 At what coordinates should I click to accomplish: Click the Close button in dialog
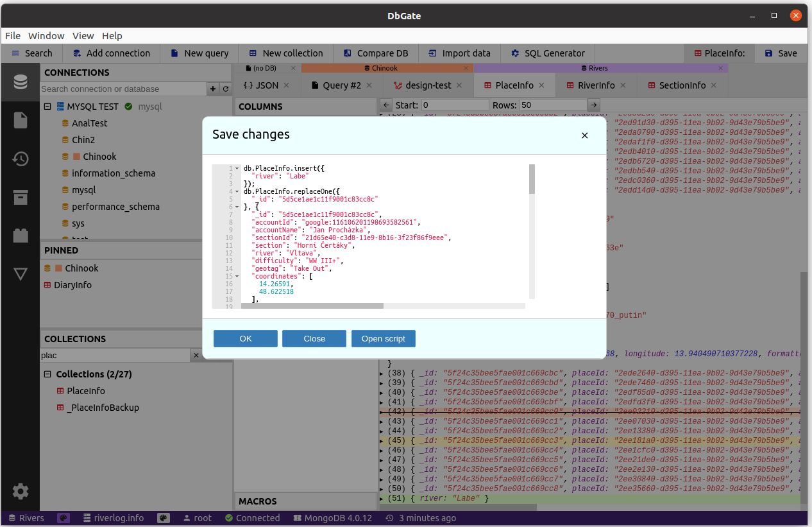click(x=314, y=338)
